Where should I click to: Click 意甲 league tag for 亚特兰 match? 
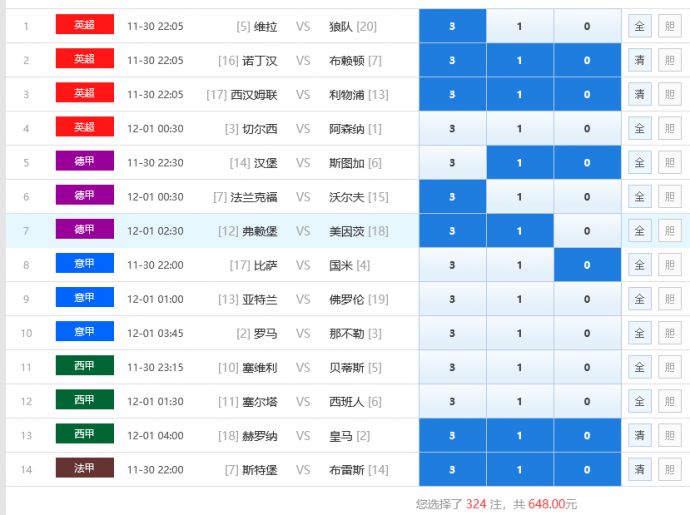pyautogui.click(x=84, y=298)
